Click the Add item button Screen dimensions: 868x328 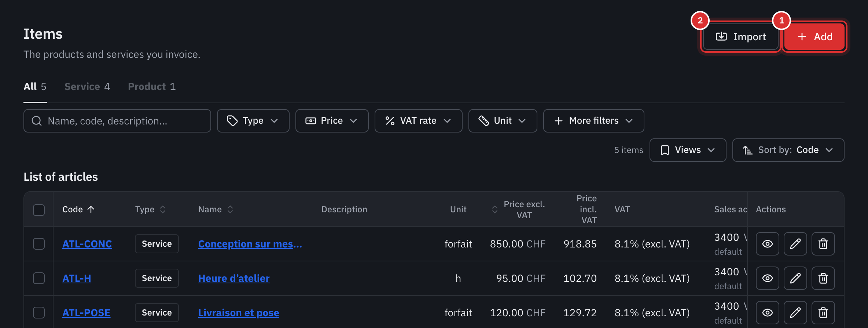[x=814, y=37]
